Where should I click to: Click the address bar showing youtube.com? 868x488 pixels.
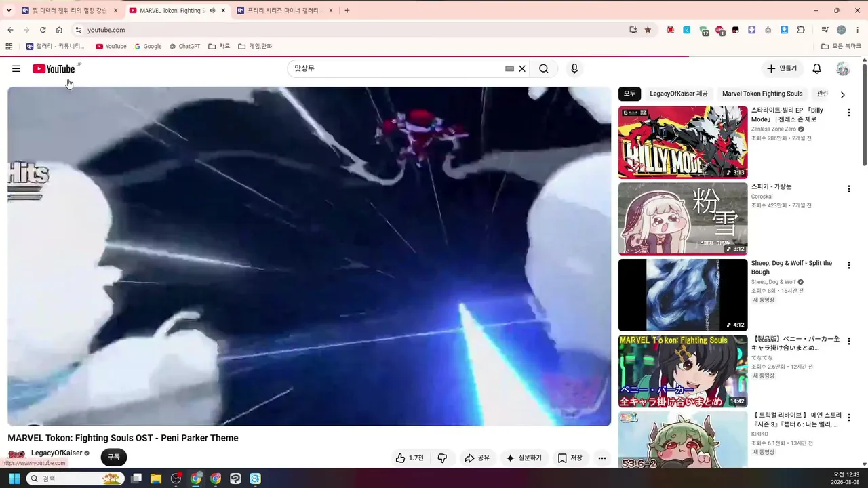(x=353, y=30)
